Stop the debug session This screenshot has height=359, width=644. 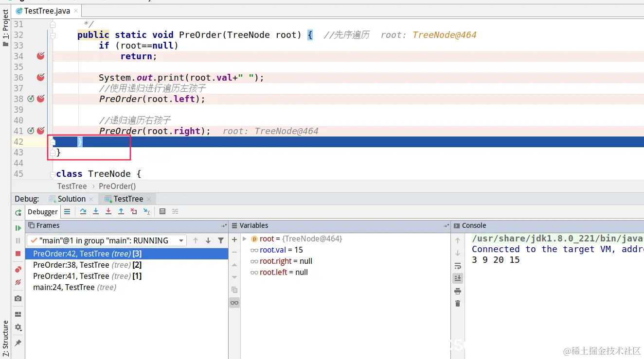18,254
